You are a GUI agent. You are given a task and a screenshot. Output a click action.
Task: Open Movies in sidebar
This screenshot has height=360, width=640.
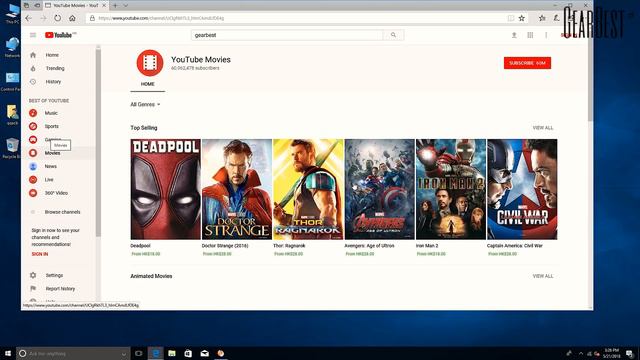[52, 153]
